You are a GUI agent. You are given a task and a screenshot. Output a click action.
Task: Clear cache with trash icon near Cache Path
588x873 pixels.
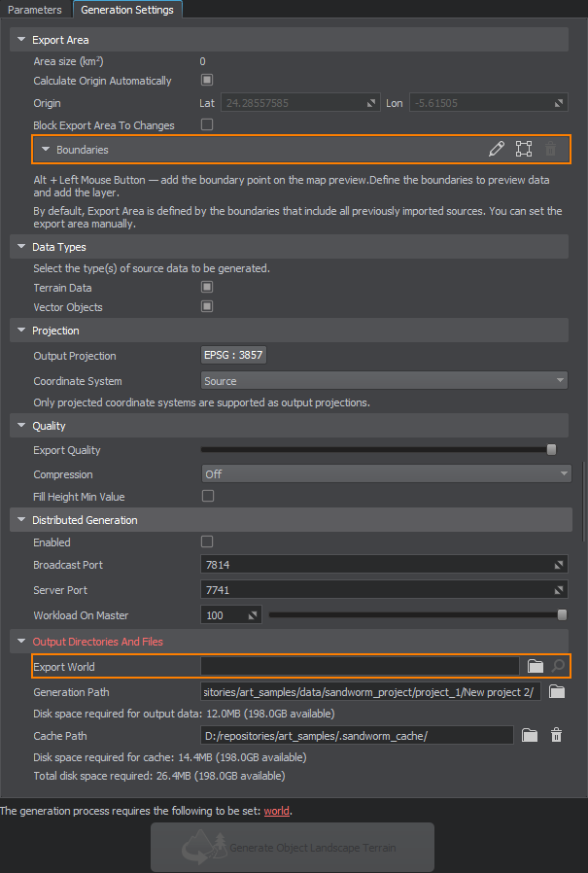(556, 736)
